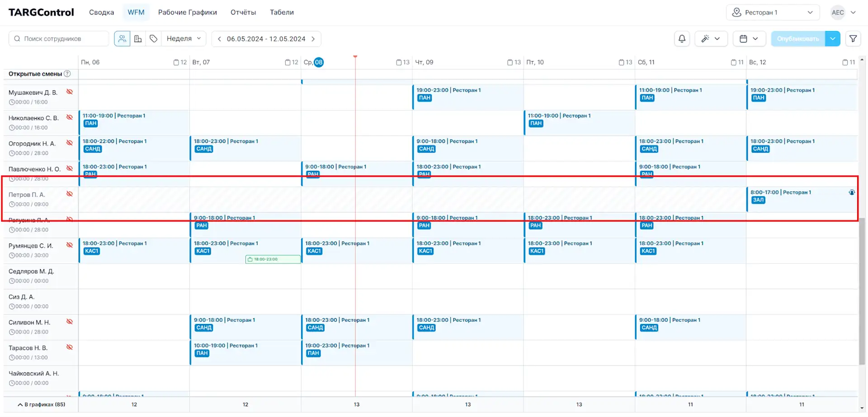Image resolution: width=868 pixels, height=417 pixels.
Task: Open the Ресторан 1 location selector
Action: [x=773, y=13]
